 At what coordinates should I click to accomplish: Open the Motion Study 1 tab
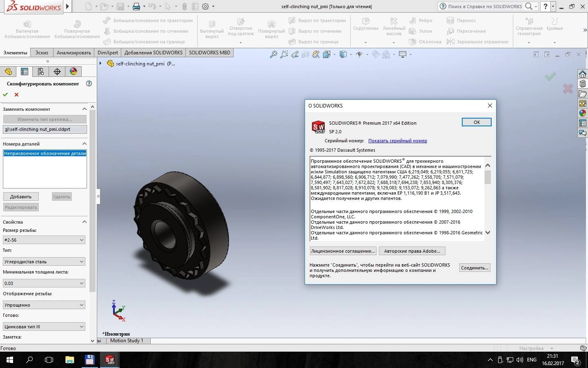pyautogui.click(x=127, y=341)
